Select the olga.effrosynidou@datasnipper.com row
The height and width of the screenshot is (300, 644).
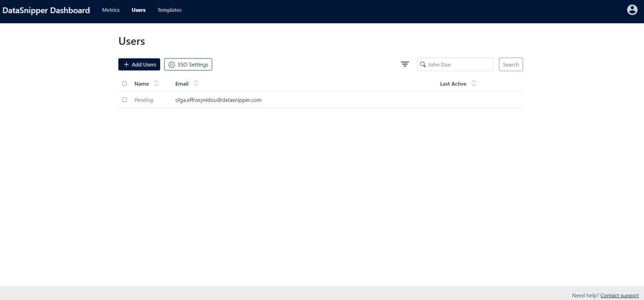pyautogui.click(x=218, y=100)
